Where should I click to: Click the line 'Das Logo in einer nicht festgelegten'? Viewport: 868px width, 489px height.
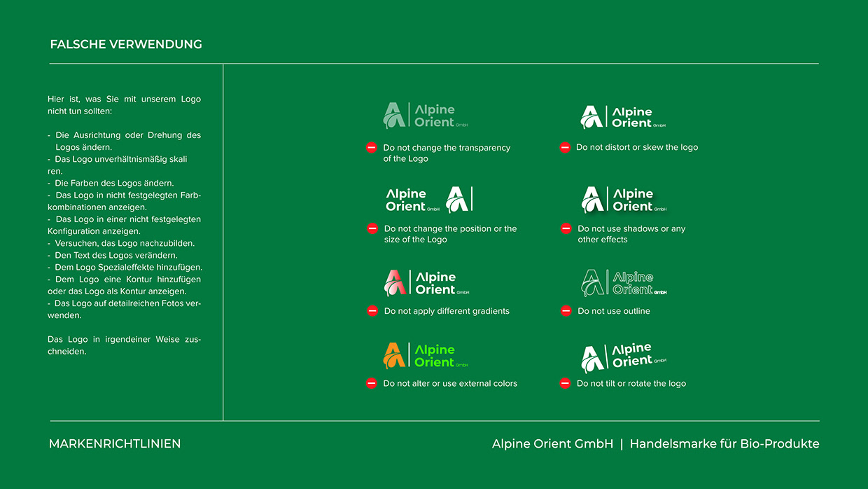(x=124, y=219)
